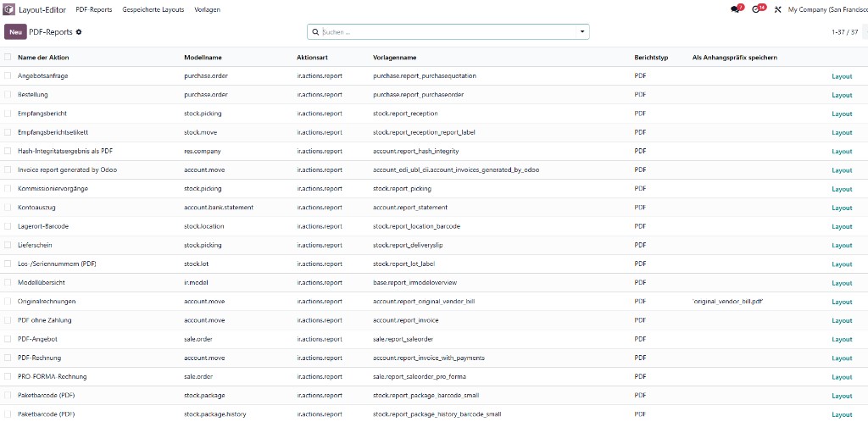Check the Empfangsberichtsetikett row checkbox
This screenshot has width=868, height=422.
(8, 132)
